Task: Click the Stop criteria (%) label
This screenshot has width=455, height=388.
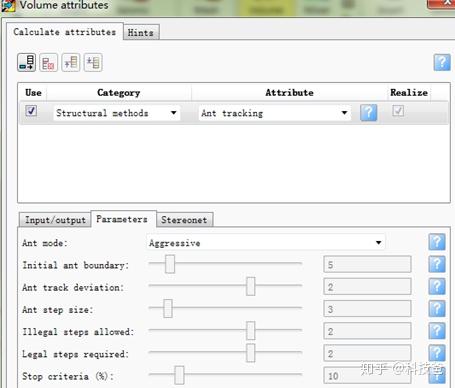Action: pyautogui.click(x=68, y=376)
